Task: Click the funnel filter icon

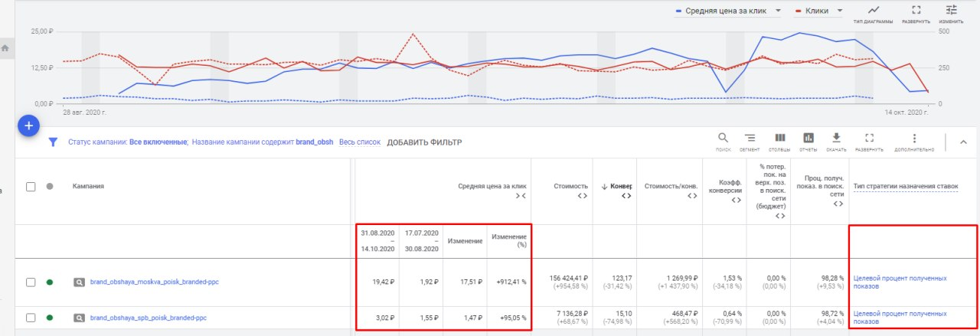Action: pos(54,142)
